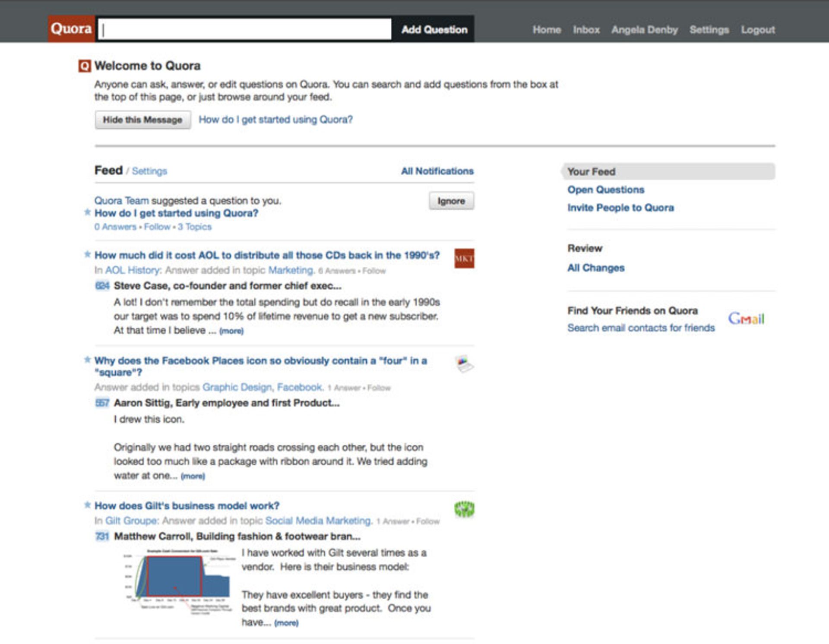Ignore the Quora Team suggested question
829x644 pixels.
pyautogui.click(x=451, y=200)
